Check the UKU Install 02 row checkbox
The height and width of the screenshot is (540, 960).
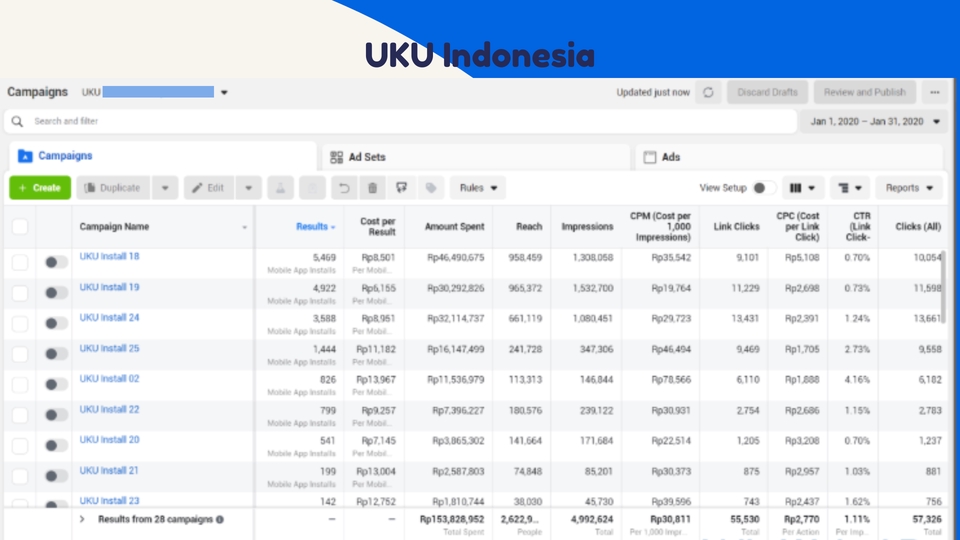click(x=20, y=384)
